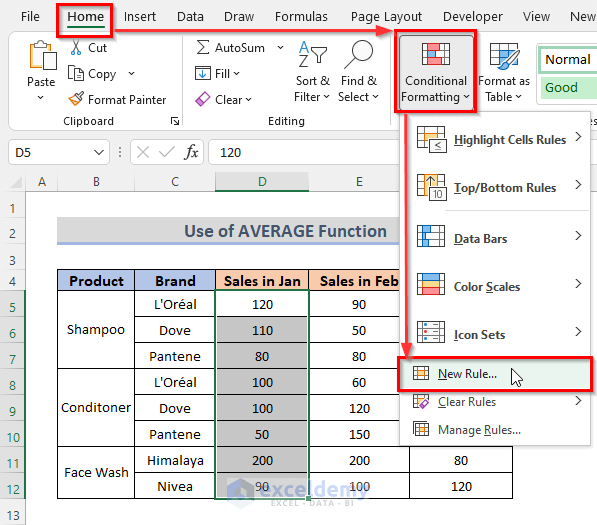This screenshot has width=597, height=525.
Task: Open Top/Bottom Rules submenu
Action: 495,187
